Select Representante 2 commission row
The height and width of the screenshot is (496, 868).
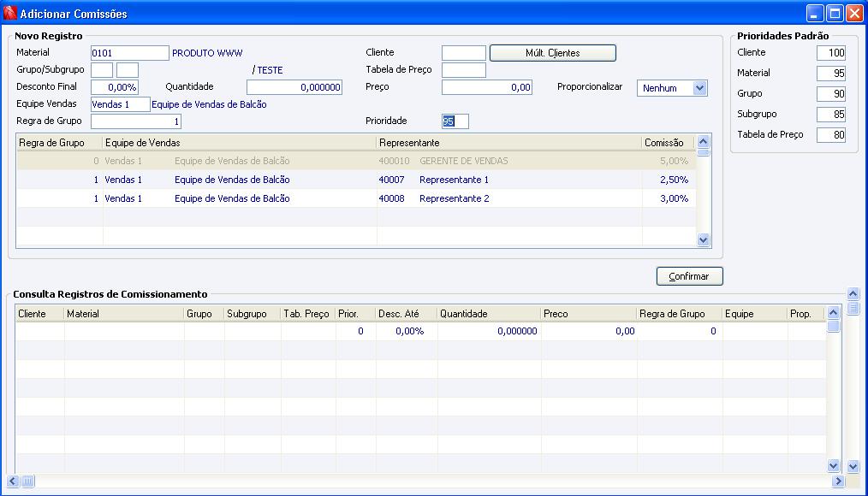click(x=356, y=198)
